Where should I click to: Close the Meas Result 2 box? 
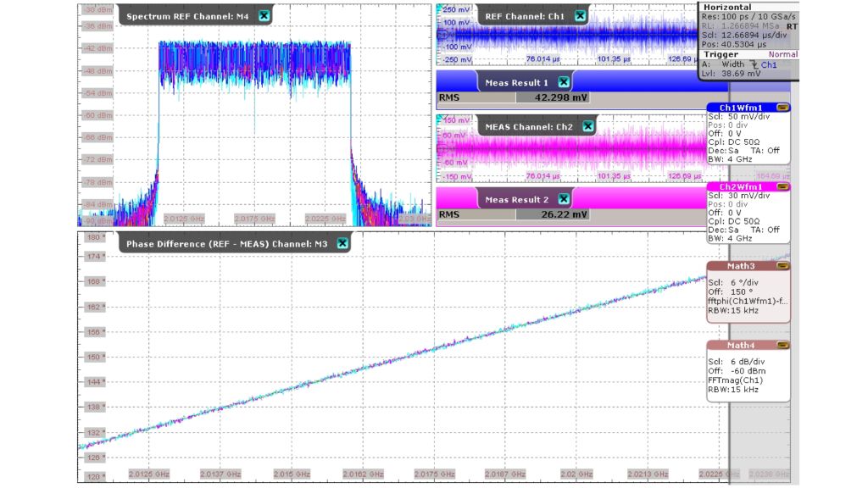tap(564, 199)
